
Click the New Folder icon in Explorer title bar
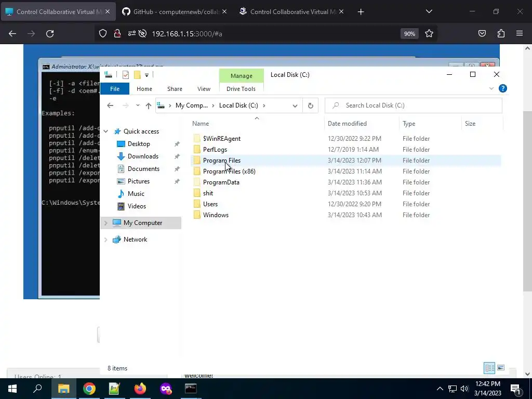(x=137, y=75)
